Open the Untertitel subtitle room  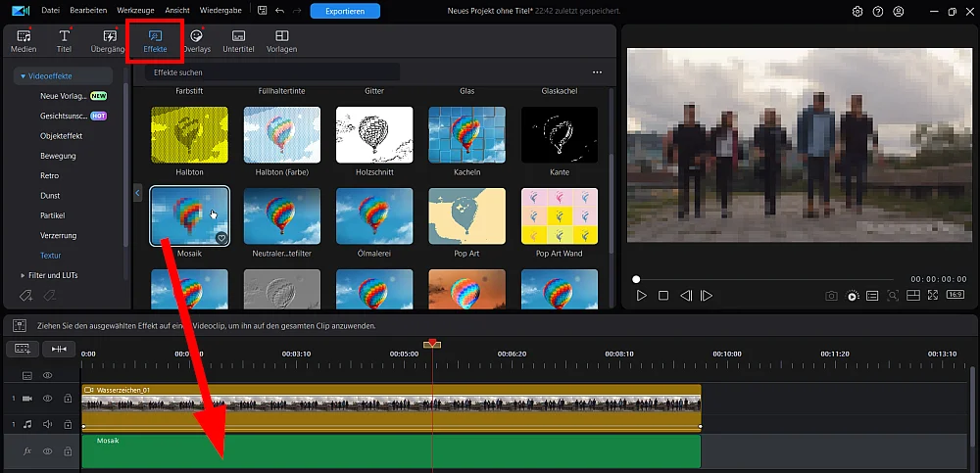coord(238,40)
